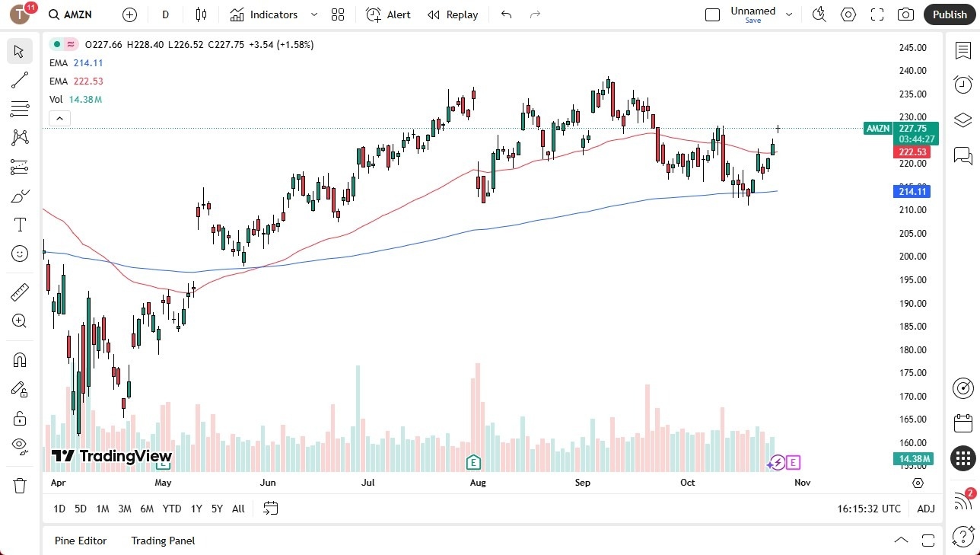Hide all drawings with the eye icon

(20, 445)
